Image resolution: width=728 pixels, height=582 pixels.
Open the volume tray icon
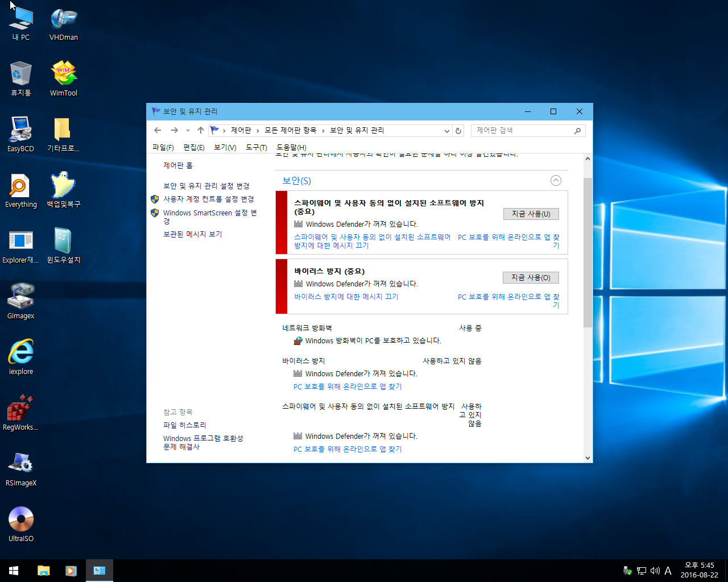655,571
